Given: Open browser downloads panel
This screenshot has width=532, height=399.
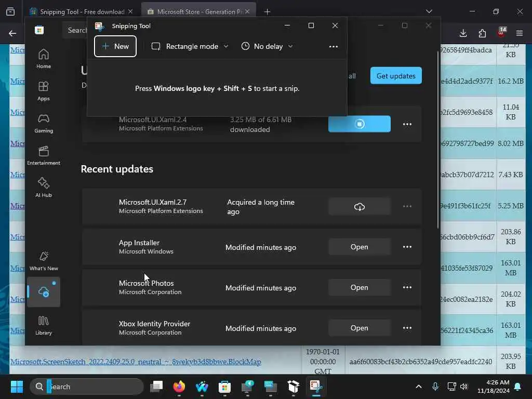Looking at the screenshot, I should pyautogui.click(x=463, y=33).
